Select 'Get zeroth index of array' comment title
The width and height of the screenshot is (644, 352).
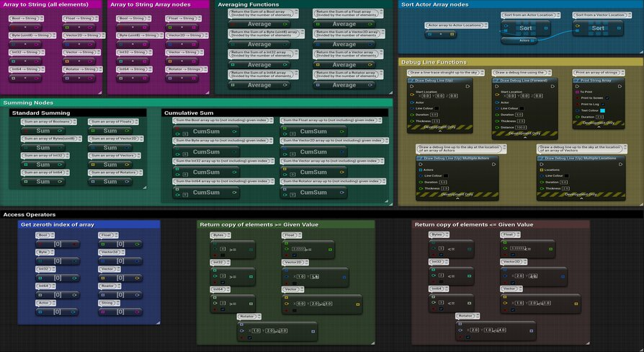click(58, 224)
